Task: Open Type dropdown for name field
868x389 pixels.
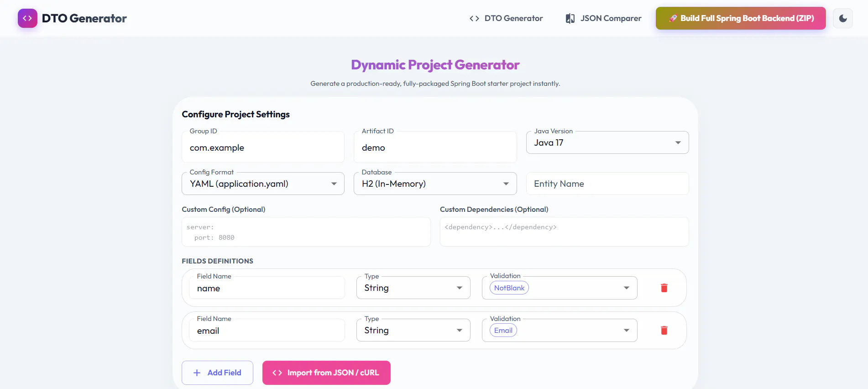Action: point(413,288)
